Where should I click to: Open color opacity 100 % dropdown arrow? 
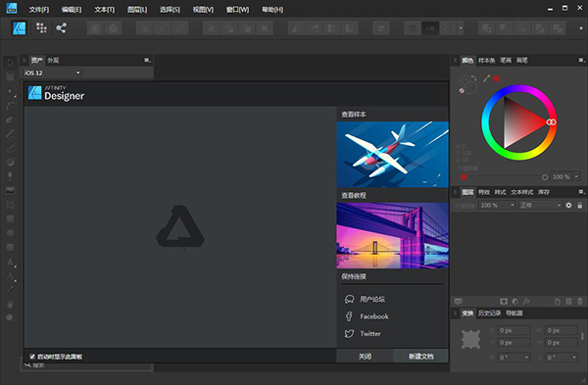point(577,176)
